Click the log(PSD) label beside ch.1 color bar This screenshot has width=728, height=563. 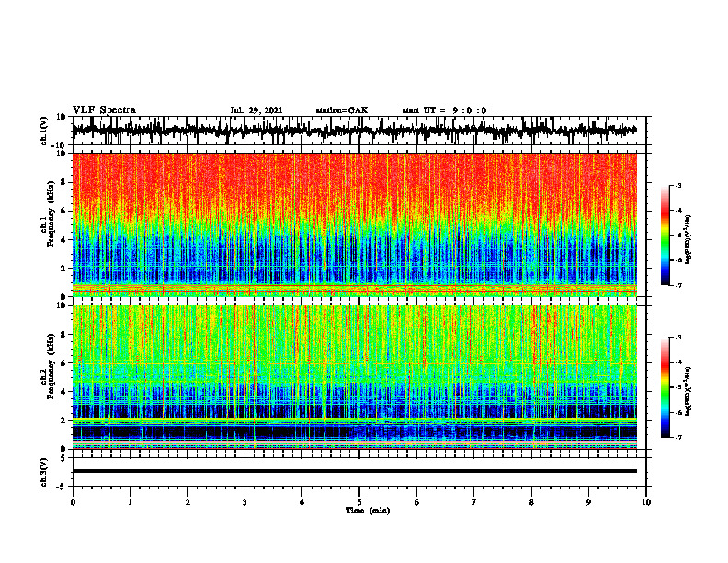coord(688,240)
